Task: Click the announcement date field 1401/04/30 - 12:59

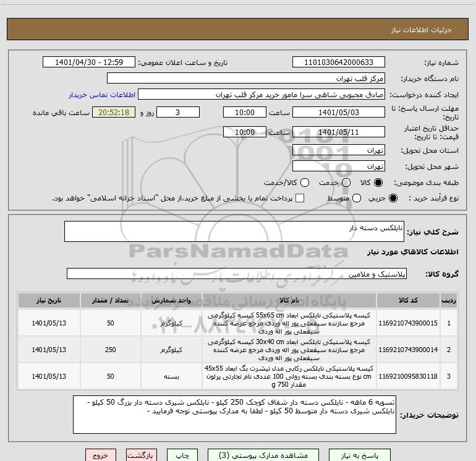Action: [x=89, y=62]
